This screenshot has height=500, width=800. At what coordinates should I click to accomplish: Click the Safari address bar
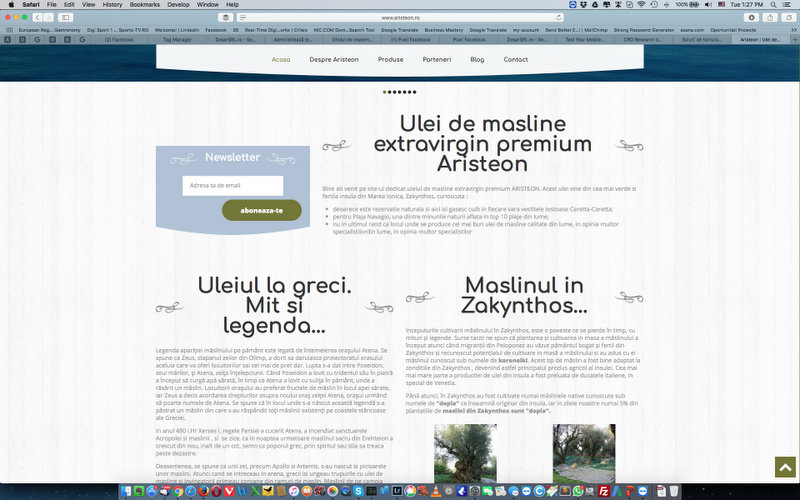coord(400,17)
